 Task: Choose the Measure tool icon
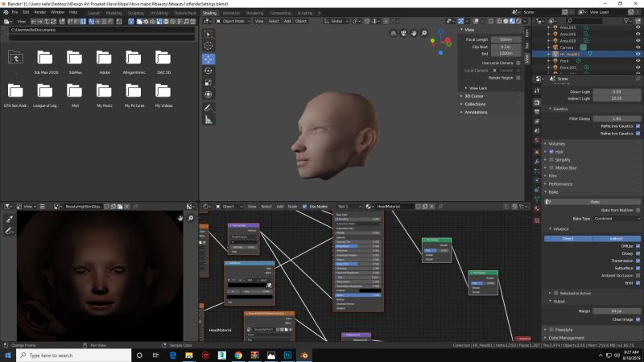[x=208, y=119]
